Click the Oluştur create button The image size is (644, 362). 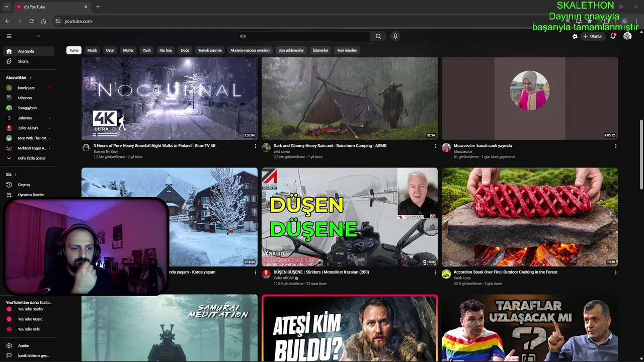pyautogui.click(x=592, y=36)
